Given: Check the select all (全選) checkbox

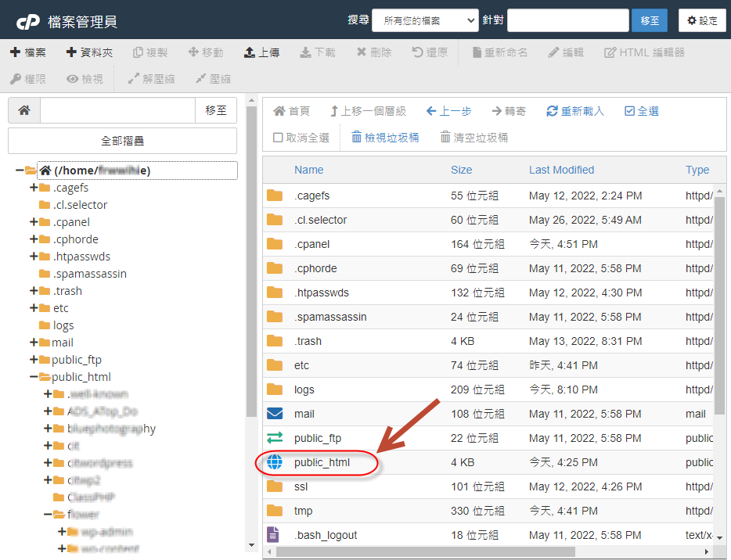Looking at the screenshot, I should point(630,111).
